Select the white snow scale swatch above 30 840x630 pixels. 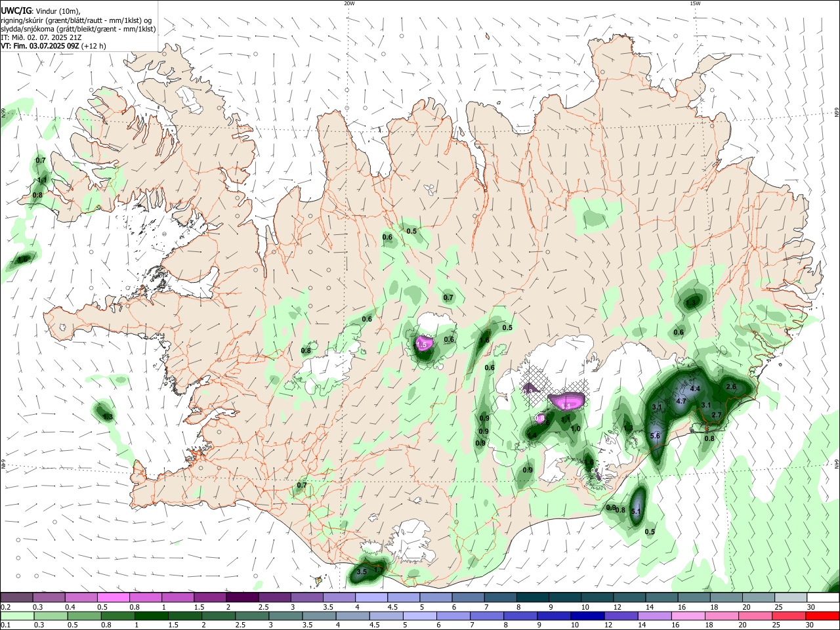click(x=823, y=598)
